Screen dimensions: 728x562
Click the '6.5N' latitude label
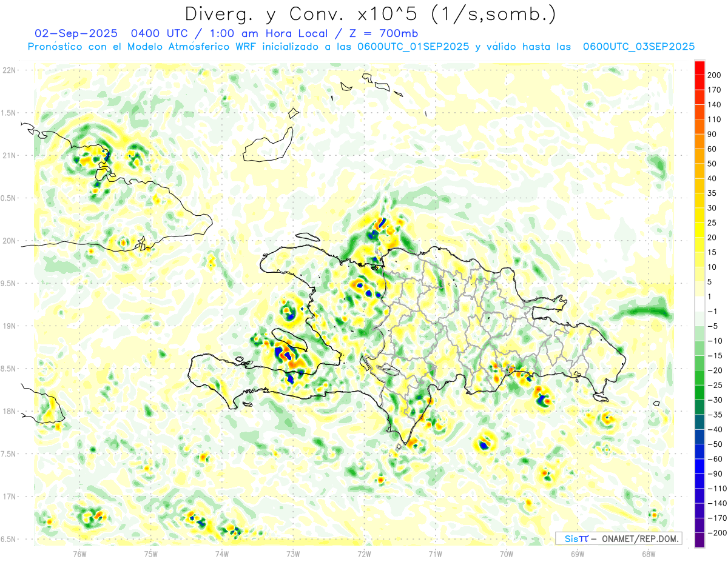pyautogui.click(x=8, y=539)
